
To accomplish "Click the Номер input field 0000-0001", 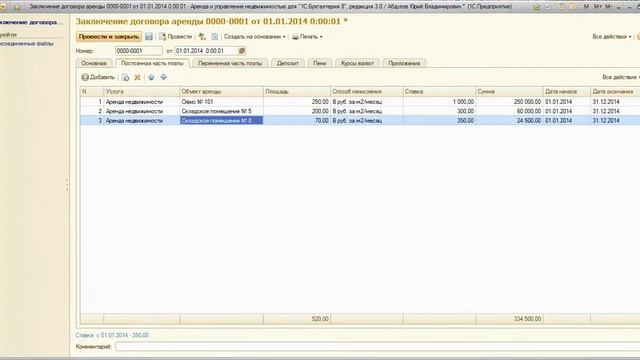I will click(x=139, y=51).
